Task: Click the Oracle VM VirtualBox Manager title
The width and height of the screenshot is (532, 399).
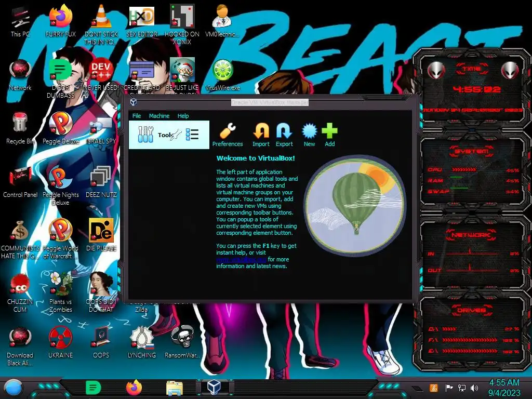Action: (x=270, y=102)
